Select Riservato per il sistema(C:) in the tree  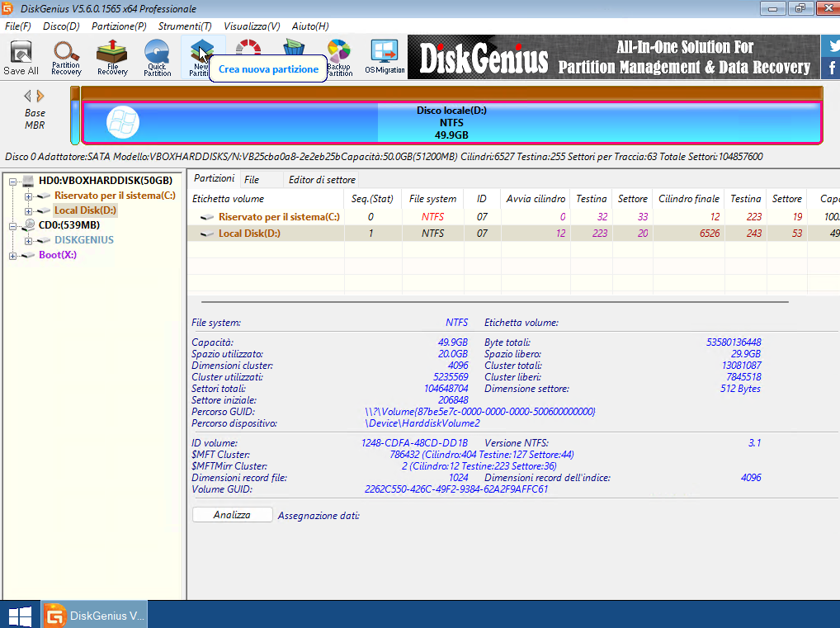(x=116, y=196)
